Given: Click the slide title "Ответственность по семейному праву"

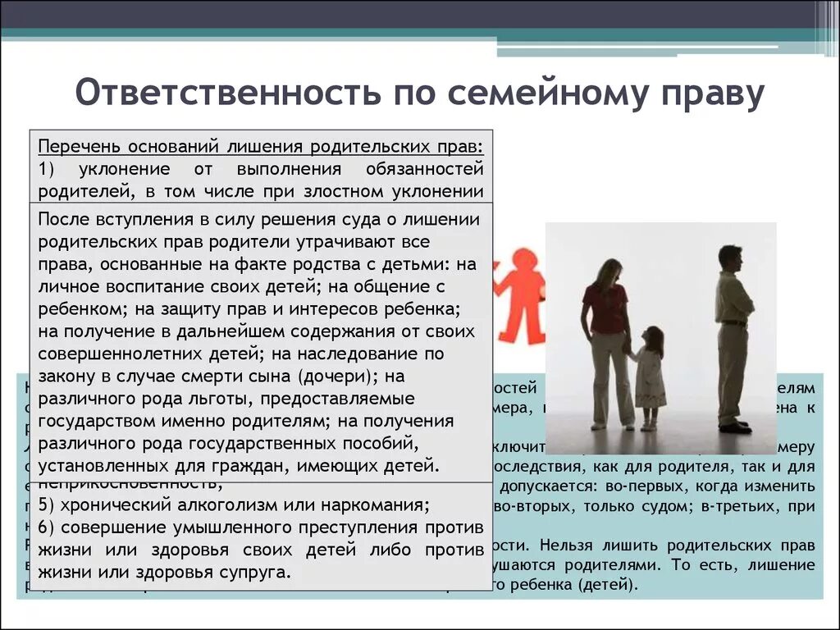Looking at the screenshot, I should pyautogui.click(x=420, y=94).
